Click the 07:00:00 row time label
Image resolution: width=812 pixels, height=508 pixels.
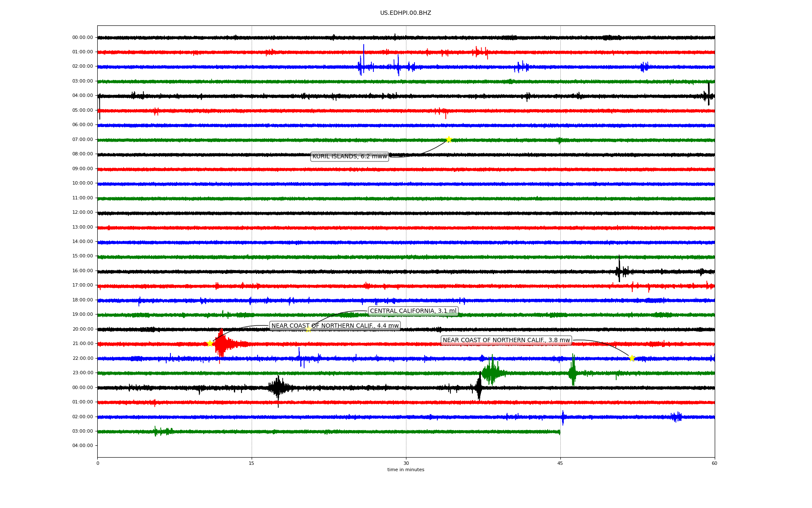(x=82, y=140)
